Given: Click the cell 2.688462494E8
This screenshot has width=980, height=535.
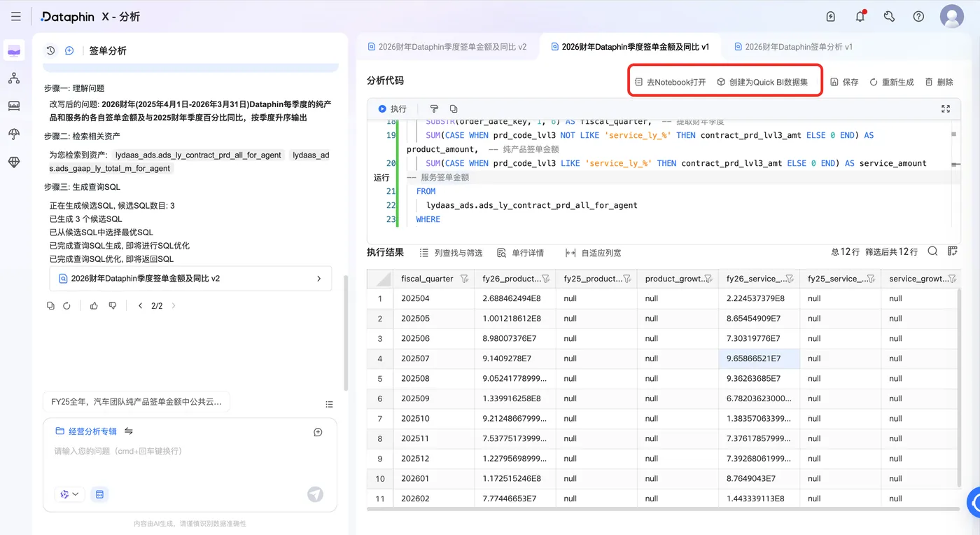Looking at the screenshot, I should (514, 298).
